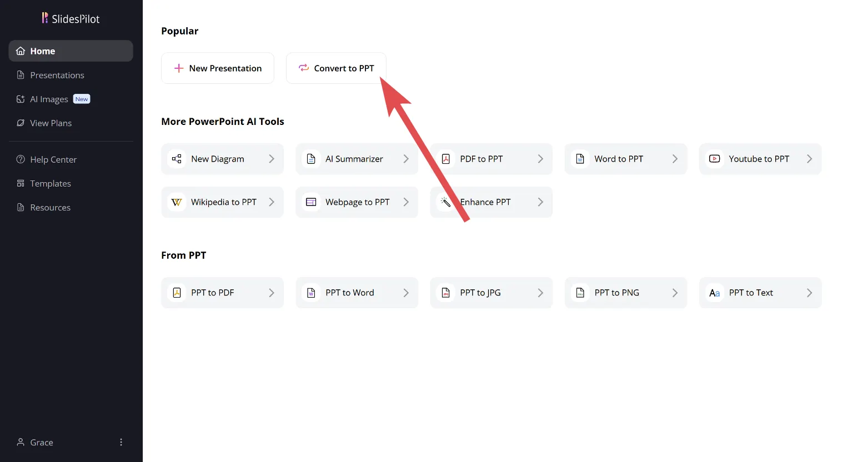Image resolution: width=868 pixels, height=462 pixels.
Task: Click the Convert to PPT button
Action: 336,68
